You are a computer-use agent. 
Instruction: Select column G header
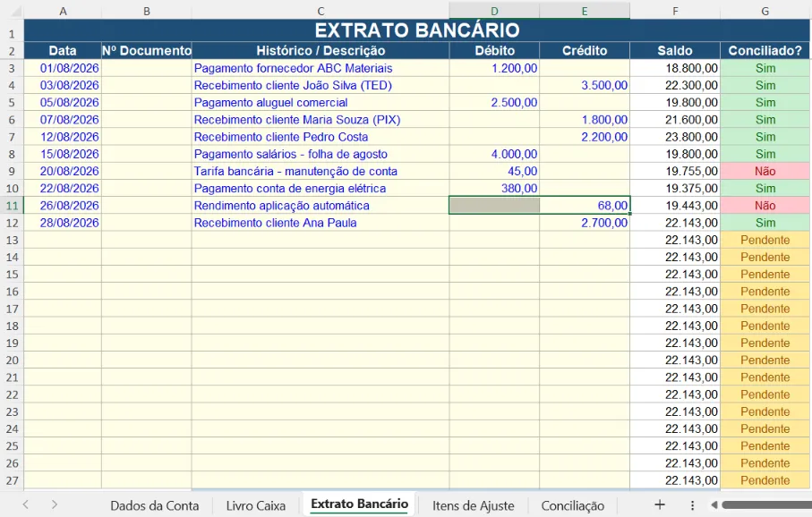tap(765, 11)
